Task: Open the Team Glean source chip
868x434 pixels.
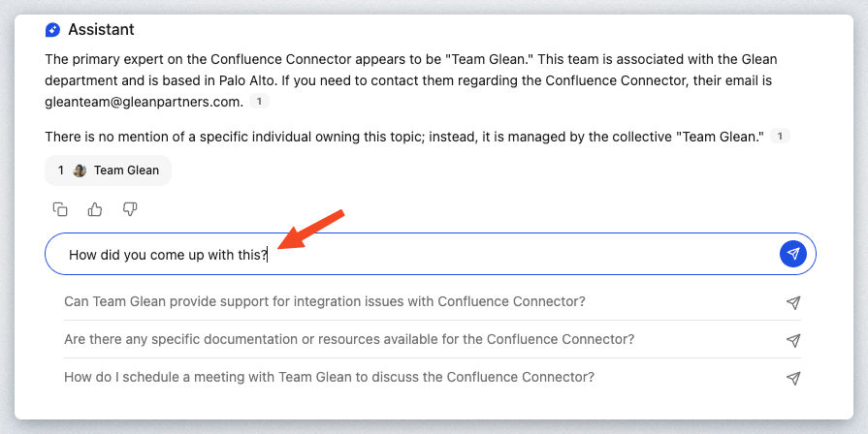Action: click(x=109, y=170)
